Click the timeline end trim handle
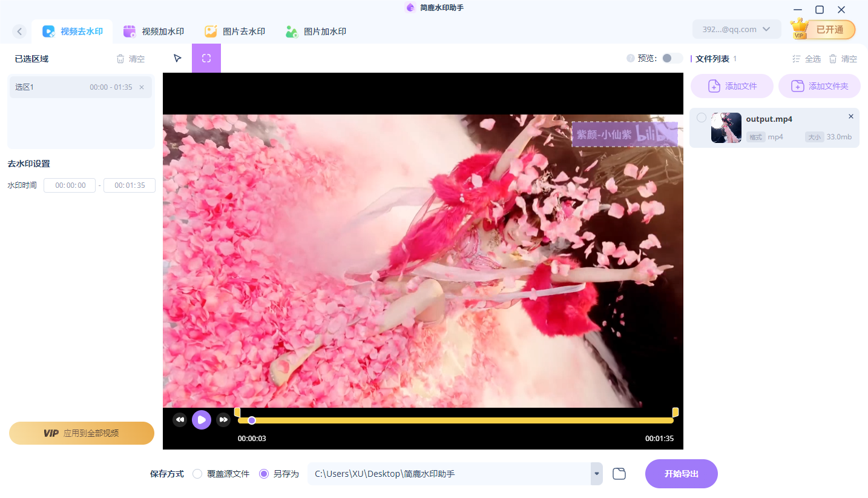 pos(676,413)
